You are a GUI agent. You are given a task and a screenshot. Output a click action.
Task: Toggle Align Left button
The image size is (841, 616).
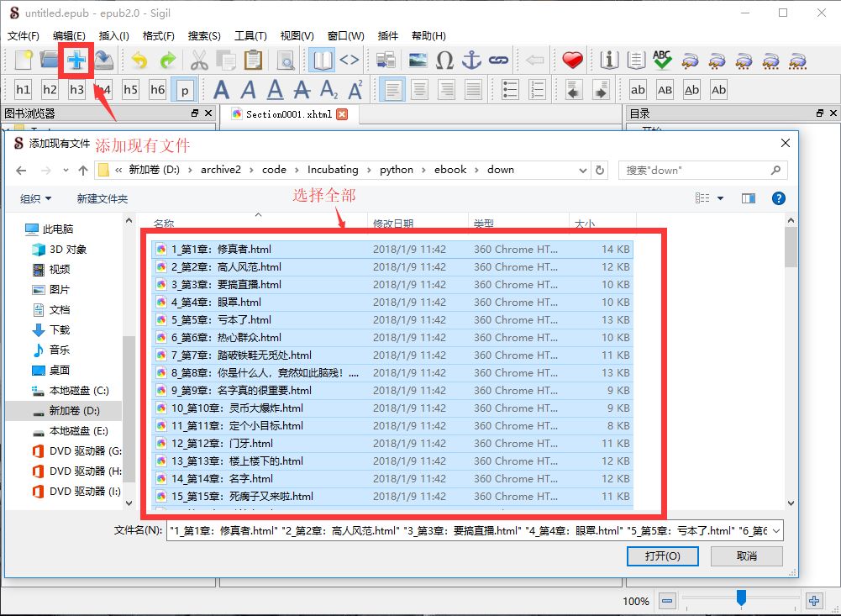pyautogui.click(x=392, y=90)
